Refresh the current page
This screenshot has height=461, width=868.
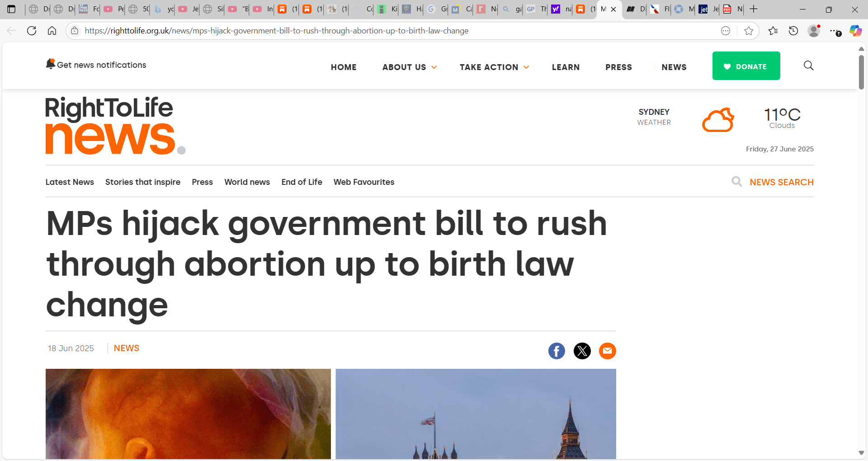32,31
